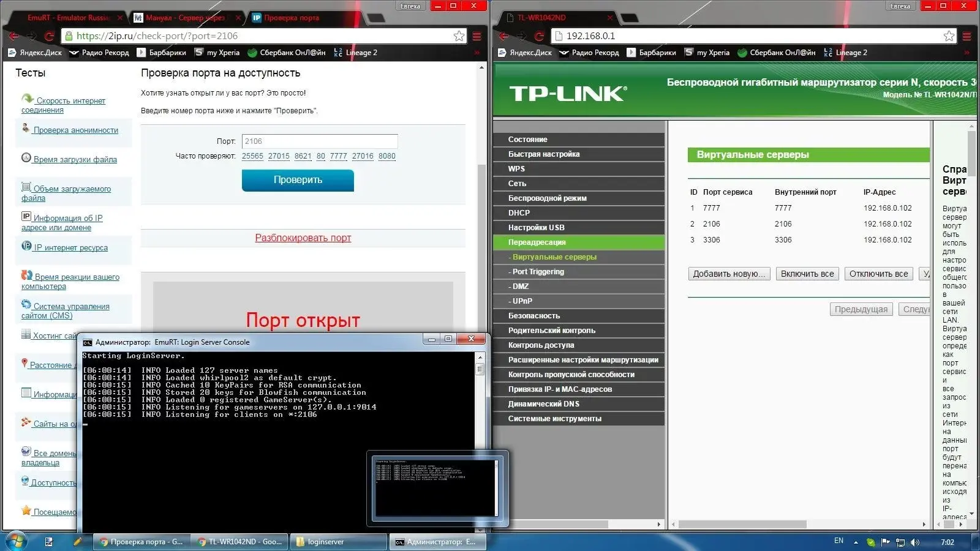The width and height of the screenshot is (980, 551).
Task: Open Барбарики bookmark in left browser
Action: tap(162, 53)
